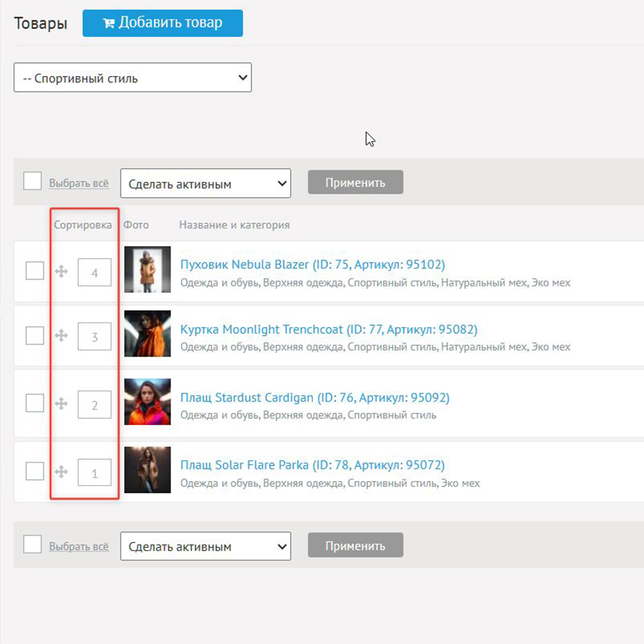
Task: Select checkbox for Куртка Moonlight Trenchcoat
Action: (35, 335)
